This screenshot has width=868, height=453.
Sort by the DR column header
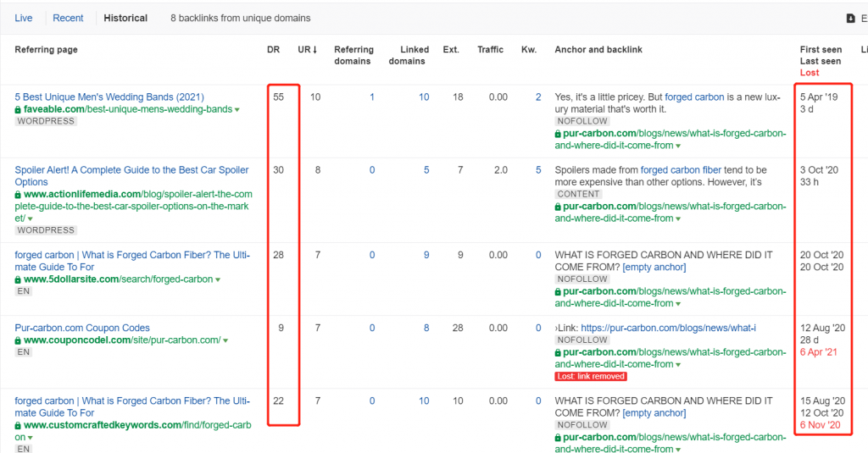(273, 50)
